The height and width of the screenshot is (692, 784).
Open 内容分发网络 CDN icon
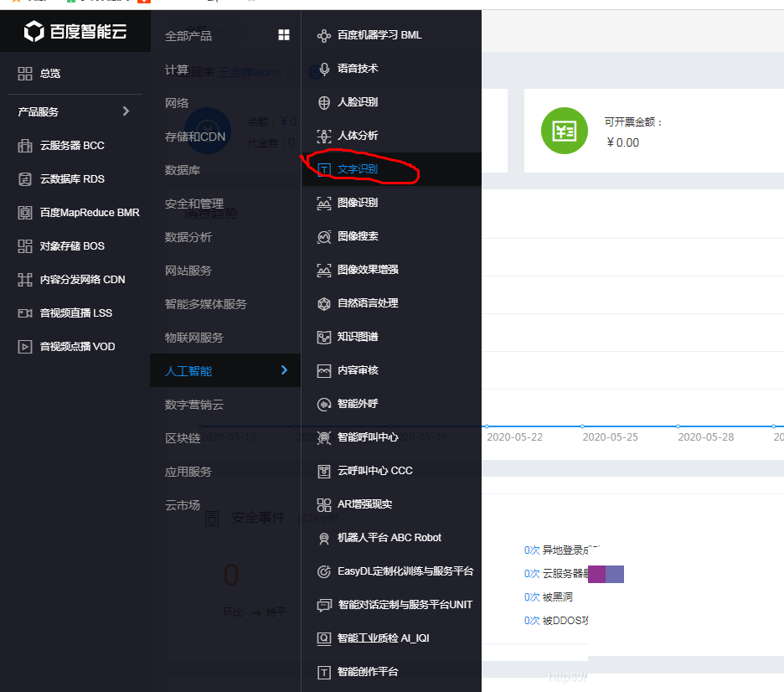[x=25, y=280]
